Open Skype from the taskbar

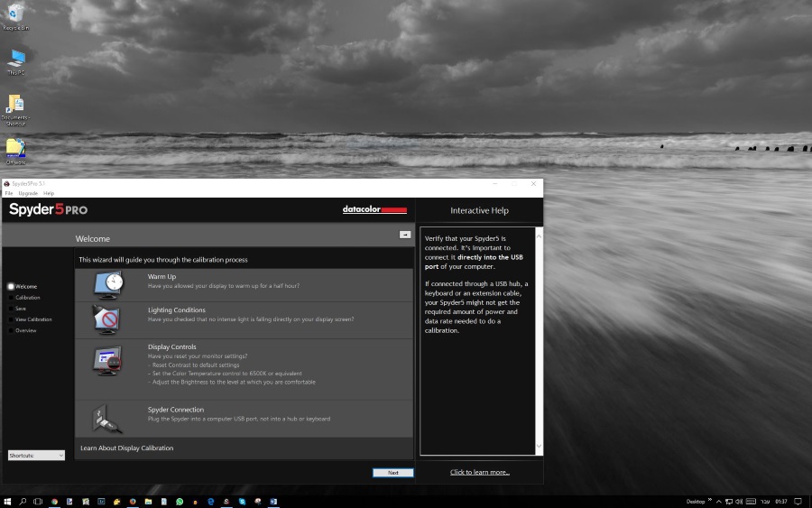pos(242,502)
